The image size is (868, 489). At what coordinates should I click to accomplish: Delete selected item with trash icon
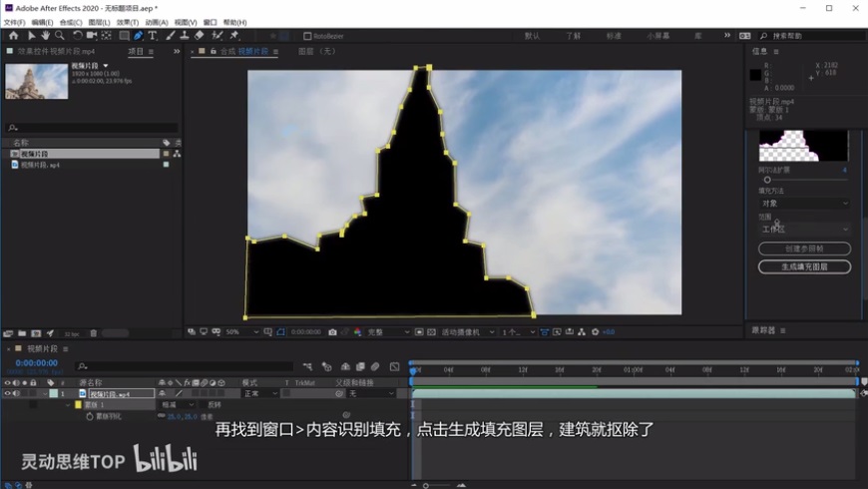coord(94,333)
